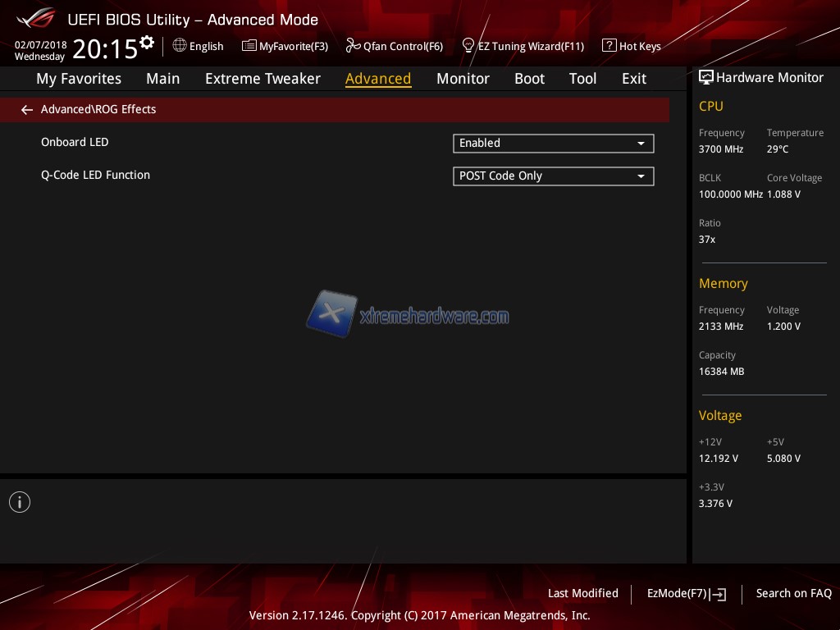Image resolution: width=840 pixels, height=630 pixels.
Task: Launch EZ Tuning Wizard lightbulb icon
Action: coord(468,45)
